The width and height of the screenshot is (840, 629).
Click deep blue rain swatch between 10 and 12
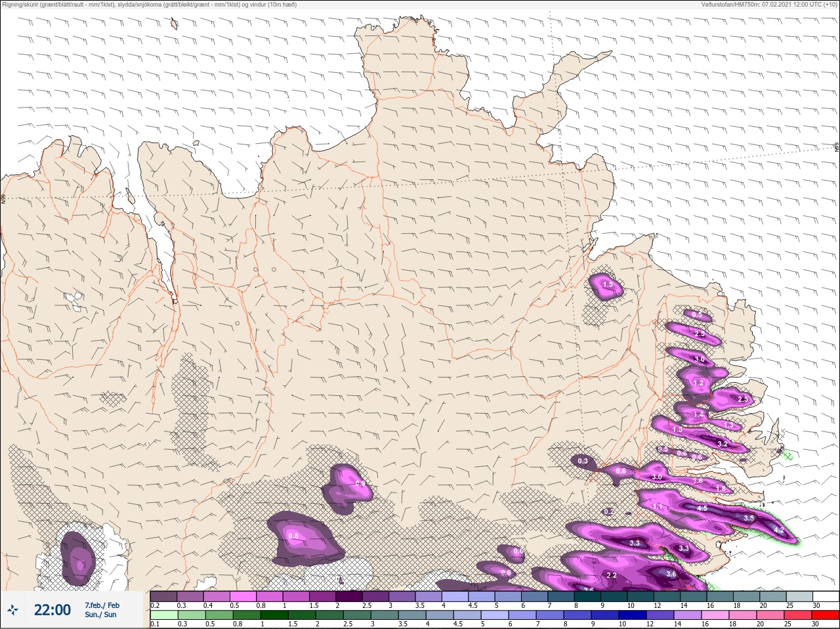(633, 615)
